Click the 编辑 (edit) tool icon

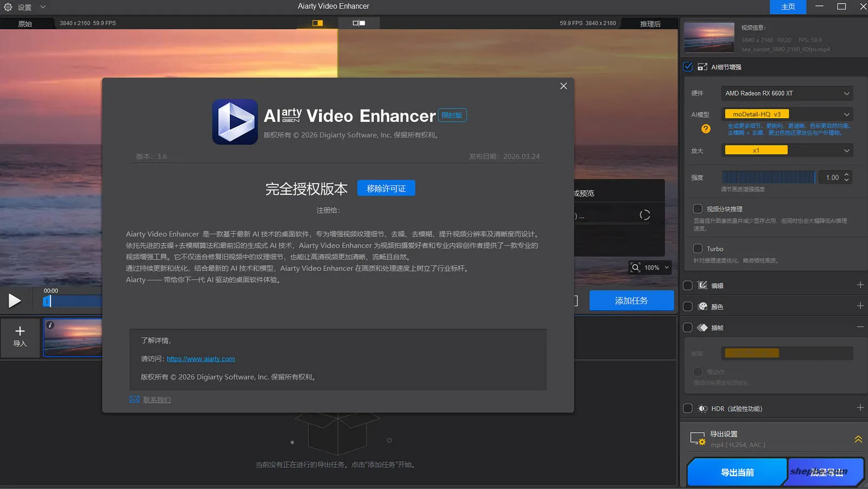tap(702, 284)
